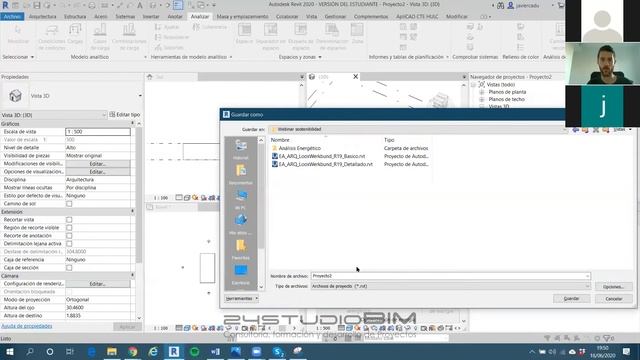Open the Tipo de archivos dropdown
640x360 pixels.
[451, 286]
